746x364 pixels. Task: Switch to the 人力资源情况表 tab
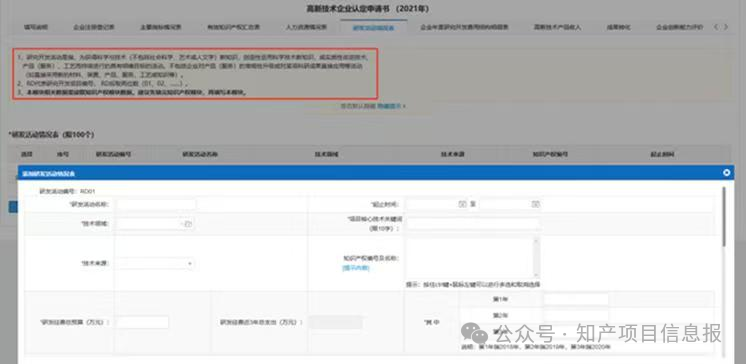306,28
